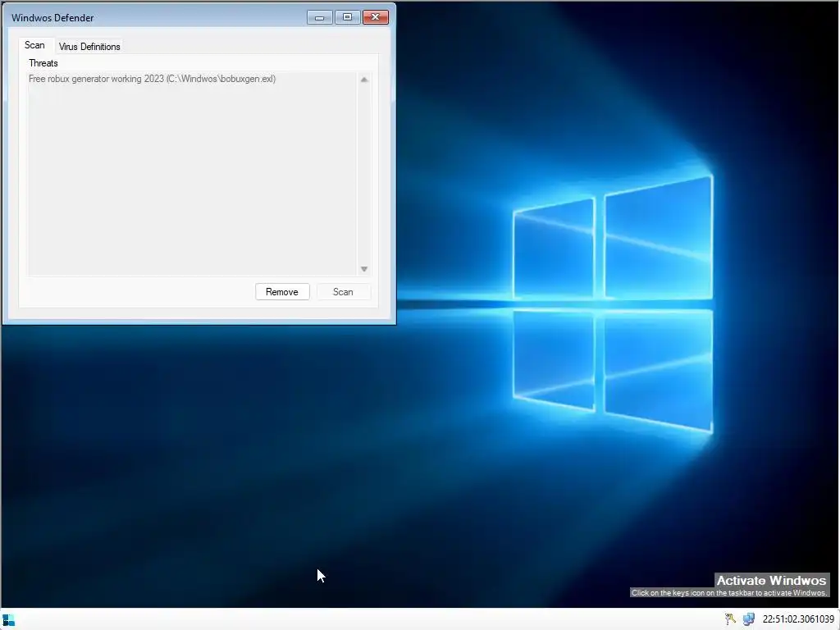Image resolution: width=840 pixels, height=630 pixels.
Task: Select the Free robux generator threat entry
Action: pyautogui.click(x=152, y=79)
